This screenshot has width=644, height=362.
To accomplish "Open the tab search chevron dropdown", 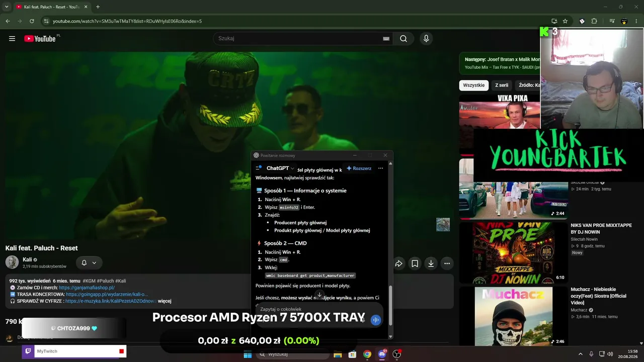I will [x=7, y=7].
